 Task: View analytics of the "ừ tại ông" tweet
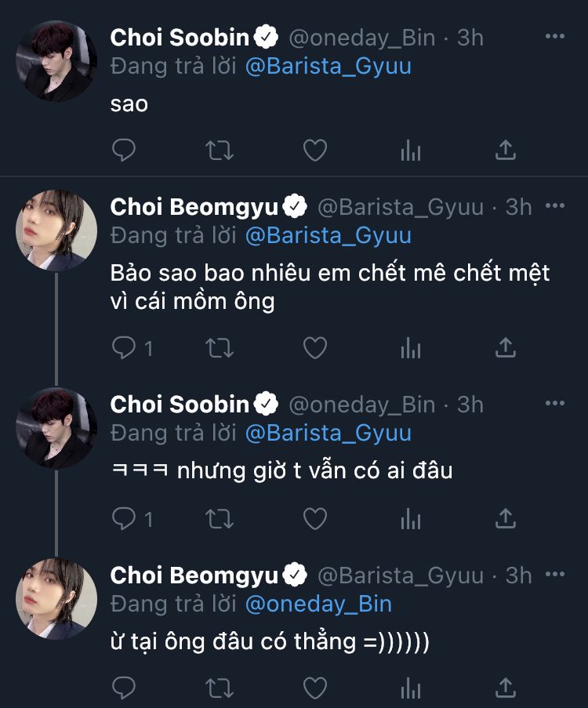click(x=411, y=689)
